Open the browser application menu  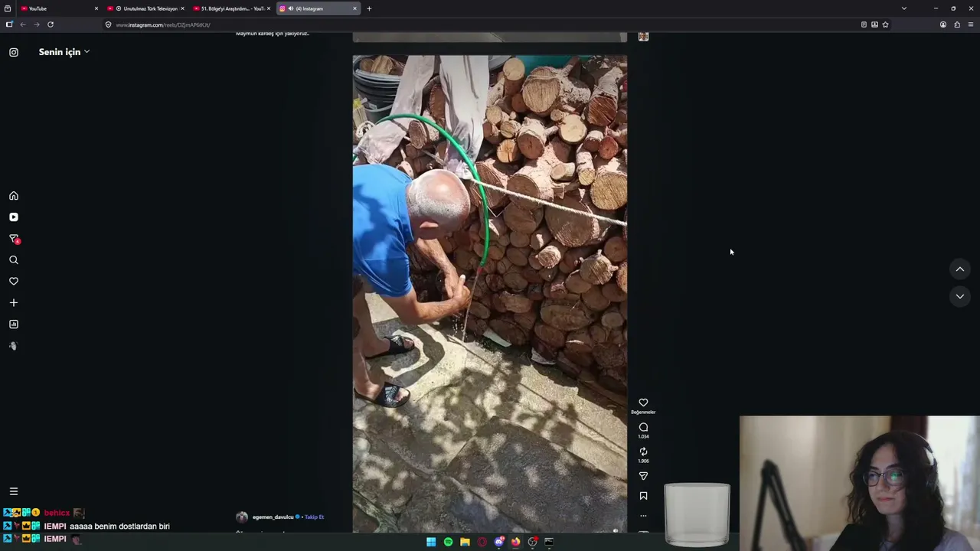(x=971, y=24)
